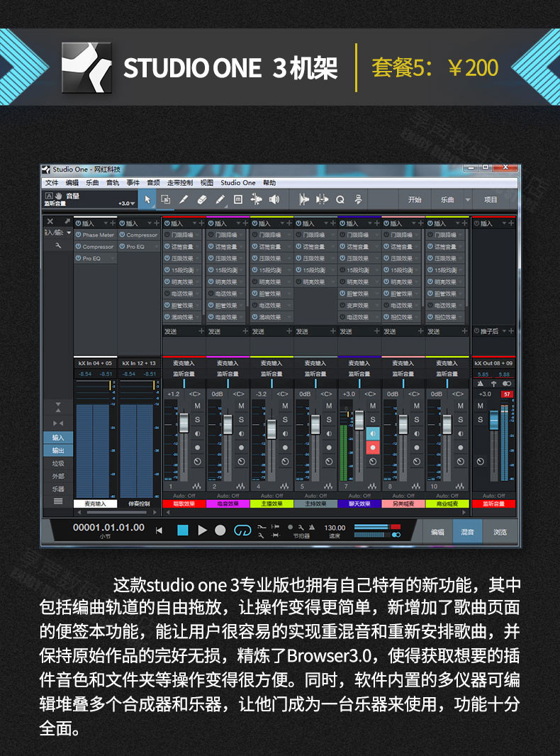The height and width of the screenshot is (756, 560).
Task: Open the 视图 menu
Action: 207,183
